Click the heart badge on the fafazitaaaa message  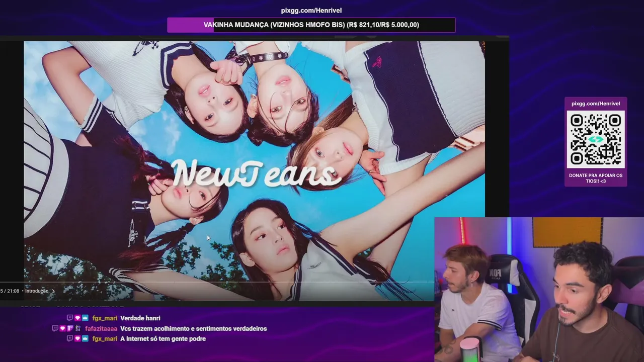click(x=63, y=328)
